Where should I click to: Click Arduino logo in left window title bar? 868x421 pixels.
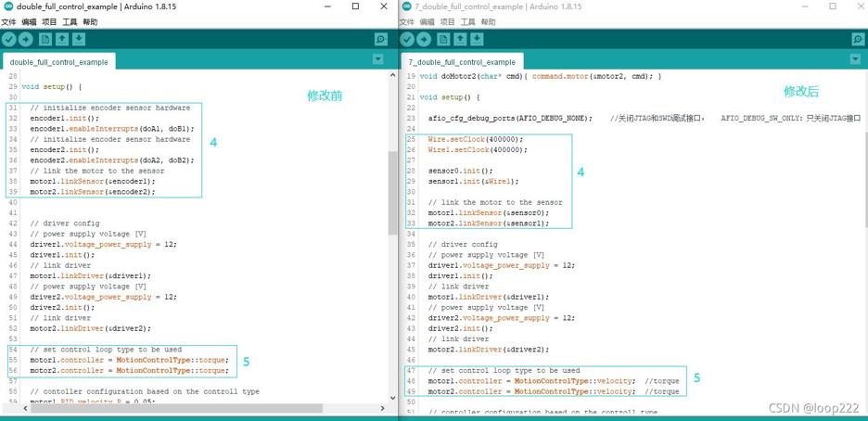tap(8, 7)
